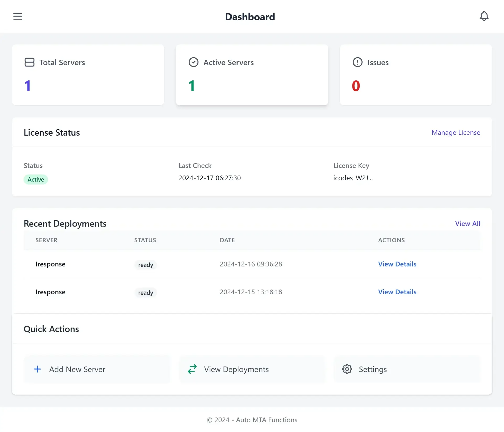The image size is (504, 432).
Task: Open Settings quick action
Action: (407, 369)
